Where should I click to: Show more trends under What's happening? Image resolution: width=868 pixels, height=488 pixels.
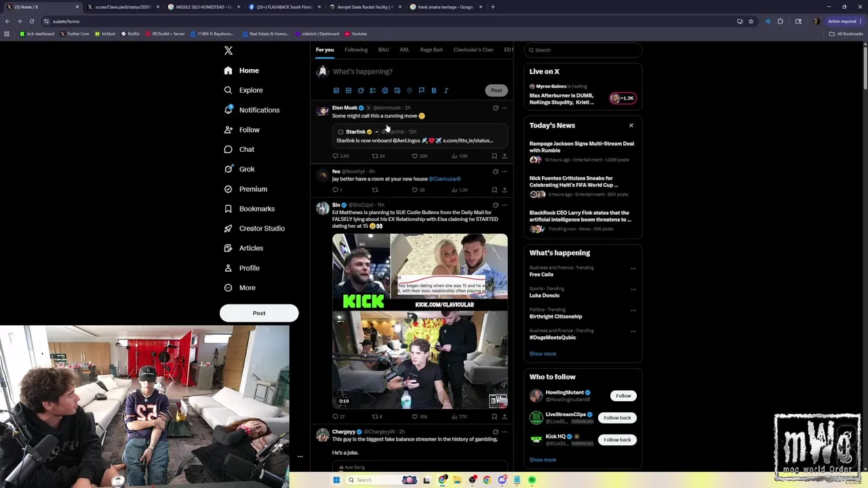tap(542, 354)
